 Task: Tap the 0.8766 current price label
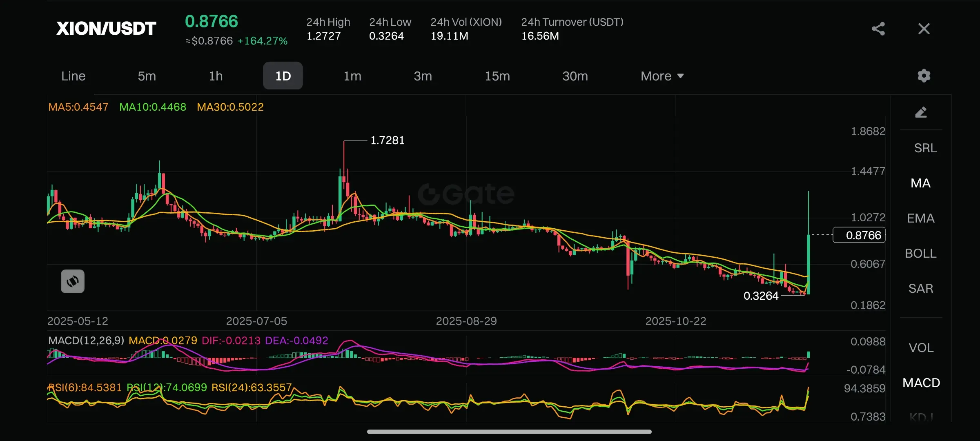(x=859, y=235)
